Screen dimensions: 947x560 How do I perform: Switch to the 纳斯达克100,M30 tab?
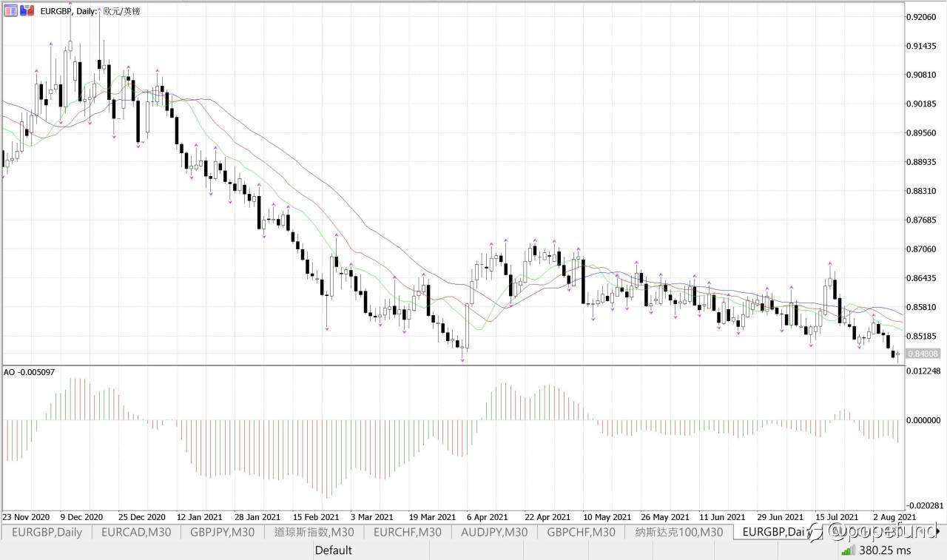pyautogui.click(x=678, y=532)
